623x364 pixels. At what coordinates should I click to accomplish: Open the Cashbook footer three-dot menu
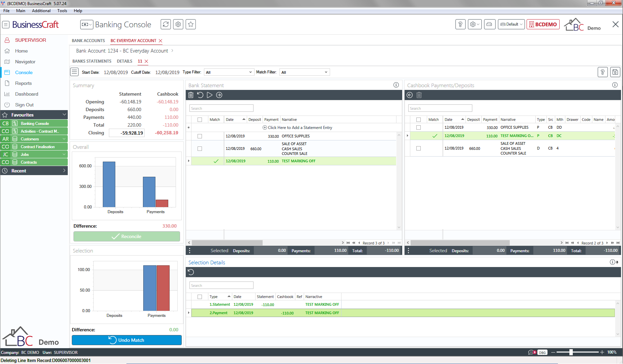(408, 251)
